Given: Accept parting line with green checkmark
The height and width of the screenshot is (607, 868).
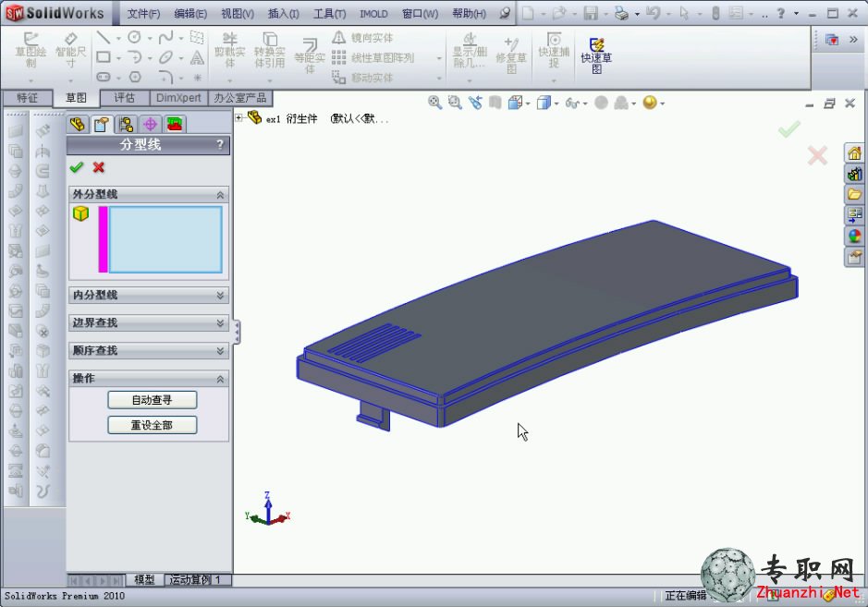Looking at the screenshot, I should [77, 167].
